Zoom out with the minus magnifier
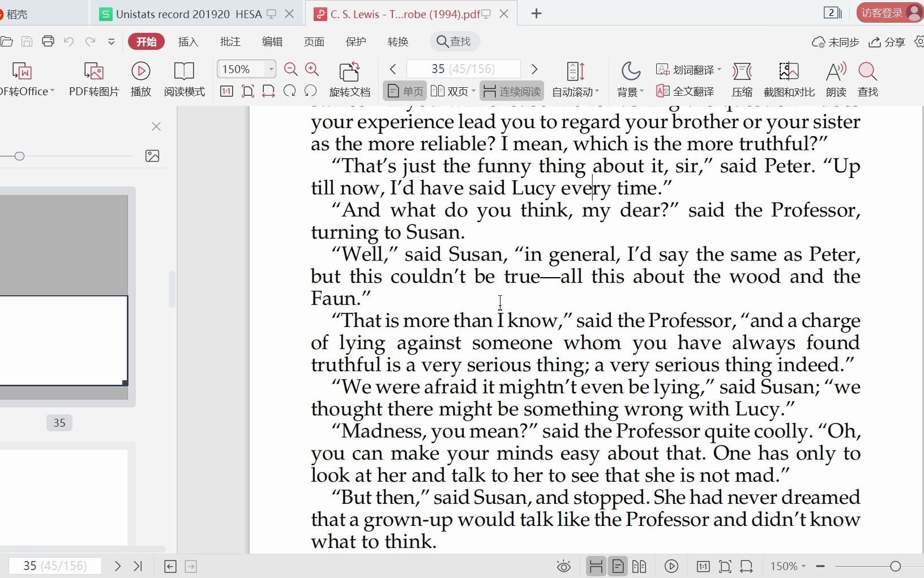Viewport: 924px width, 578px height. click(291, 69)
